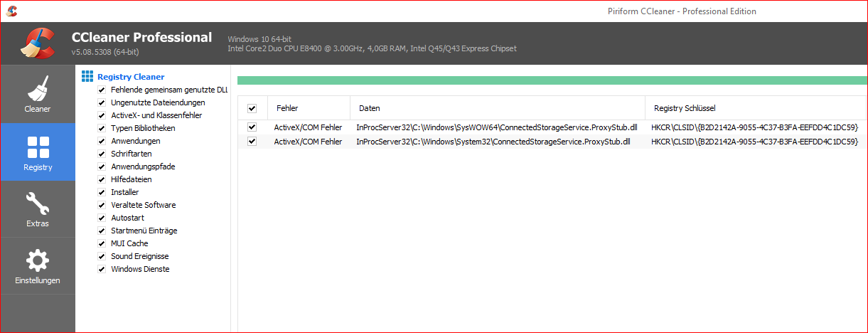Uncheck the System32 ProxyStub.dll result row

coord(252,142)
